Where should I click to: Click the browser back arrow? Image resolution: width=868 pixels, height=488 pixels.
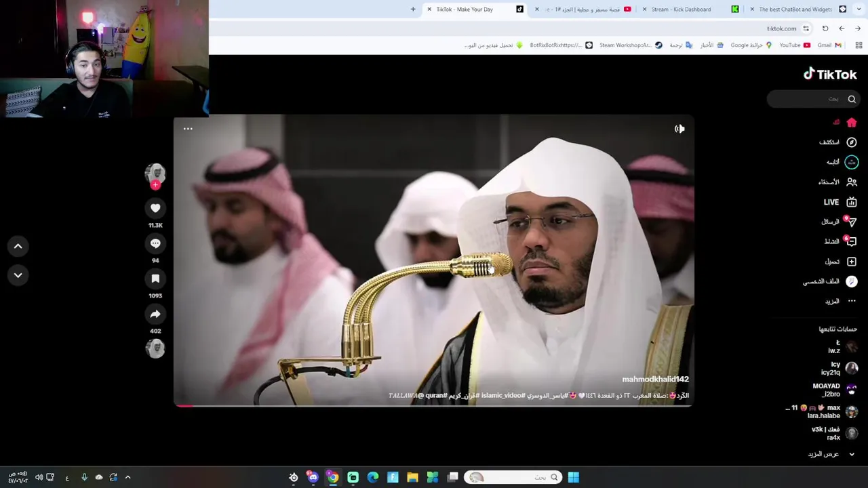842,28
